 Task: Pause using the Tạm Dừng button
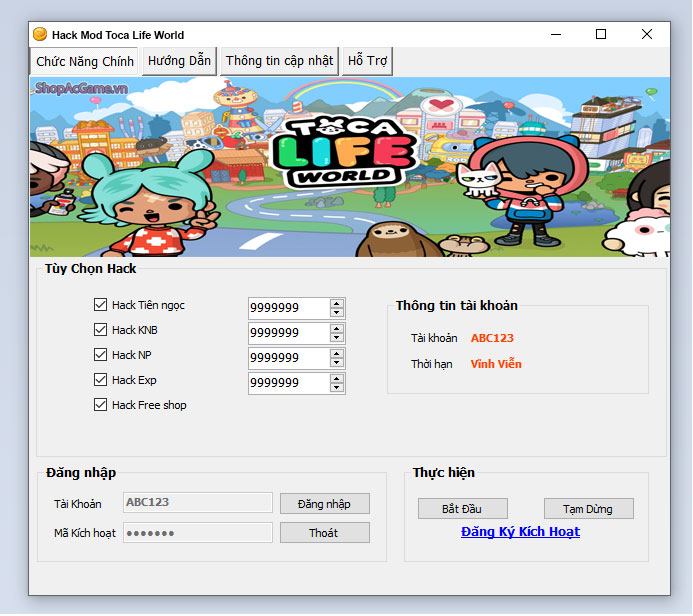pos(589,509)
